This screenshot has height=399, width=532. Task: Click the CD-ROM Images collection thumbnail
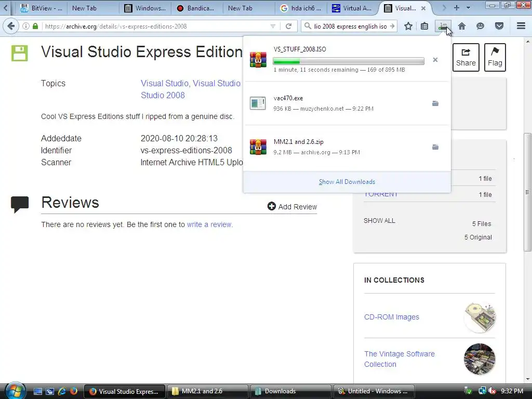(480, 317)
